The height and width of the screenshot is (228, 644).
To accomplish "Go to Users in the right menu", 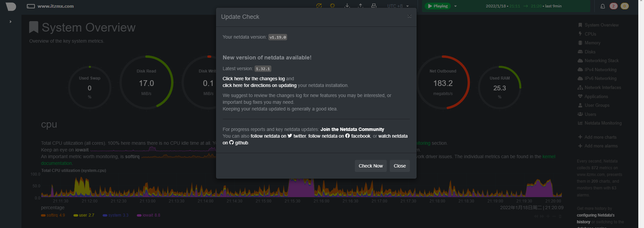I will click(587, 114).
